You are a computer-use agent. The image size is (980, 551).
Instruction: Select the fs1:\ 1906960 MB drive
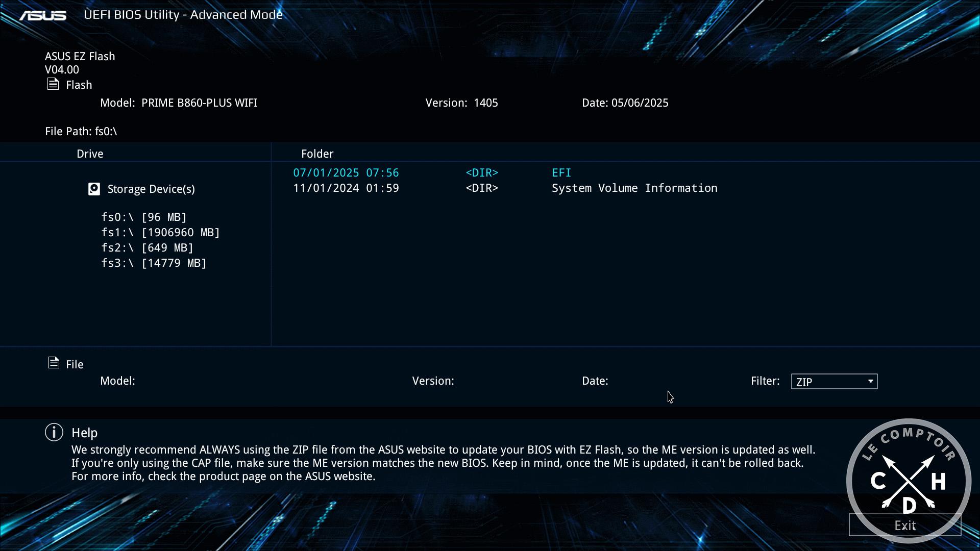pos(160,233)
